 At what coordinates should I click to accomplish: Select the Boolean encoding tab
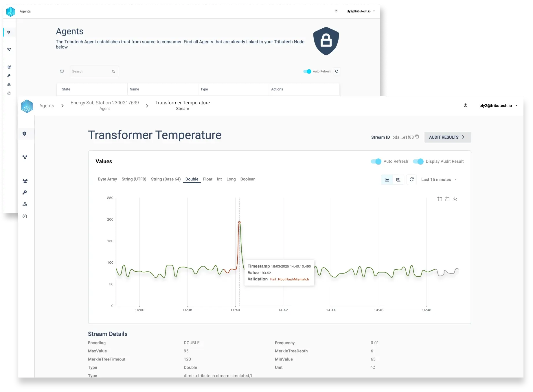click(248, 179)
